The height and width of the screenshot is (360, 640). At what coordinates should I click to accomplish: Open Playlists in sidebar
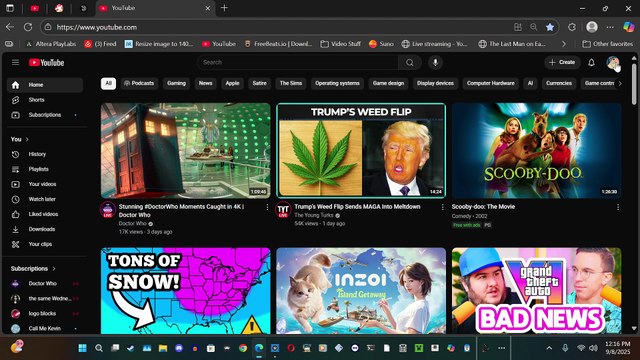pos(44,169)
